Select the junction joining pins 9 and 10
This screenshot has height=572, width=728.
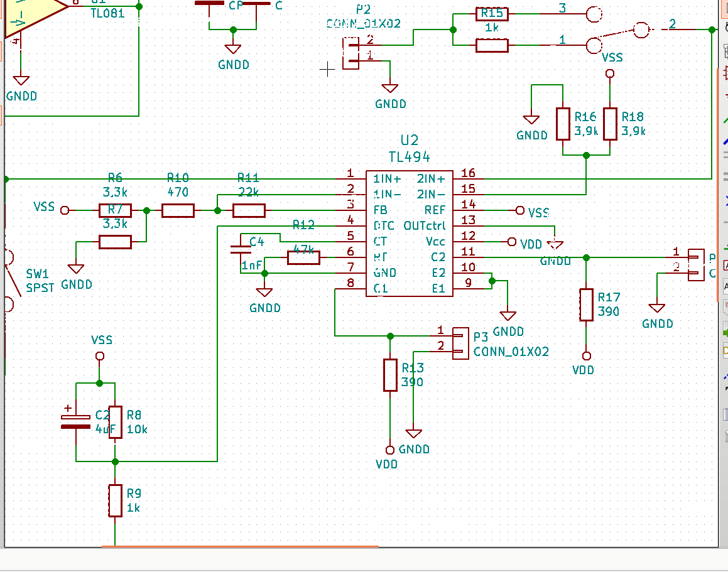point(492,281)
